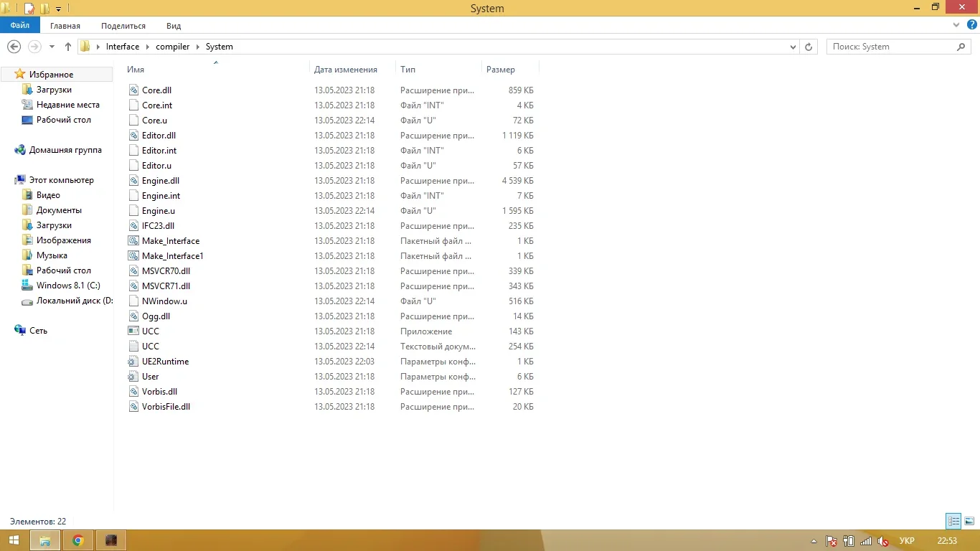Sort files by Дата изменения column
Viewport: 980px width, 551px height.
(x=346, y=70)
